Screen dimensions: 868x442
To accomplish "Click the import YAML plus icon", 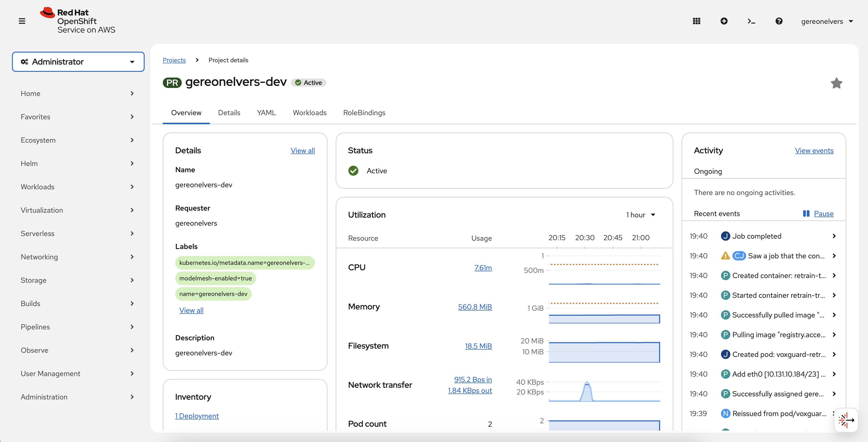I will tap(724, 21).
